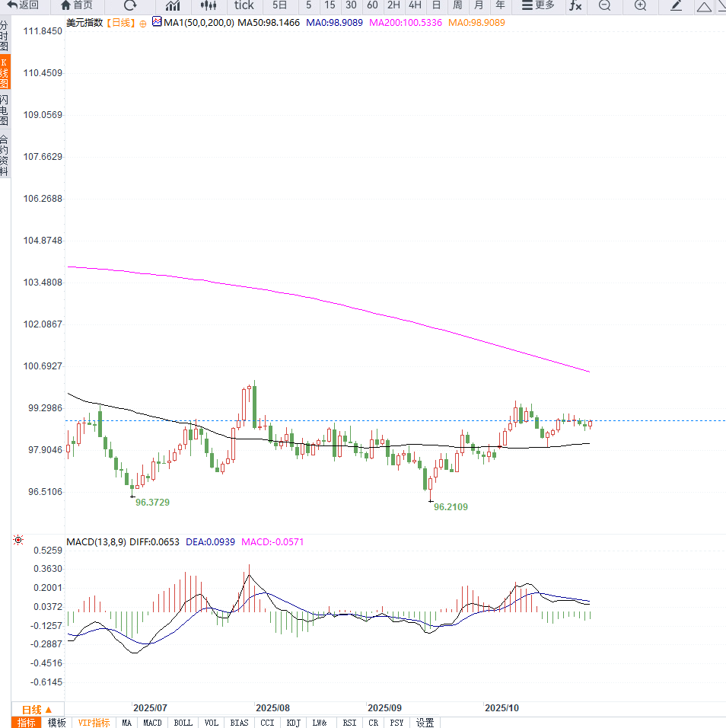Click the 96.2109 low price marker
Image resolution: width=726 pixels, height=728 pixels.
coord(451,507)
